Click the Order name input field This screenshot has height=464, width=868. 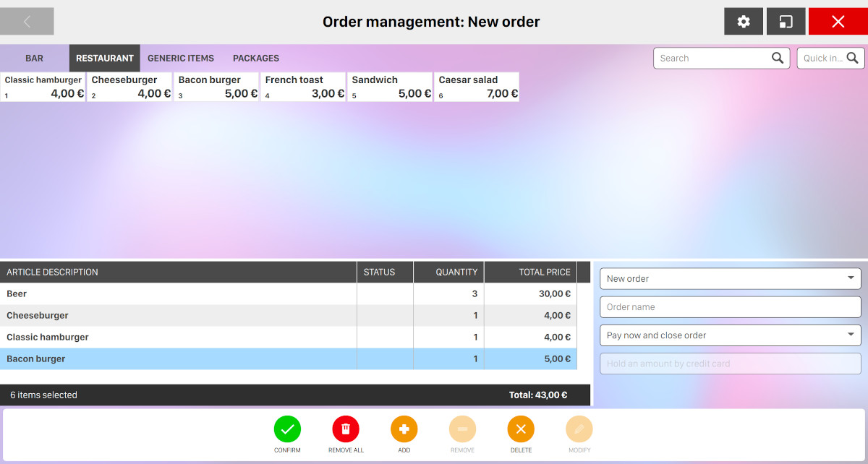tap(730, 307)
